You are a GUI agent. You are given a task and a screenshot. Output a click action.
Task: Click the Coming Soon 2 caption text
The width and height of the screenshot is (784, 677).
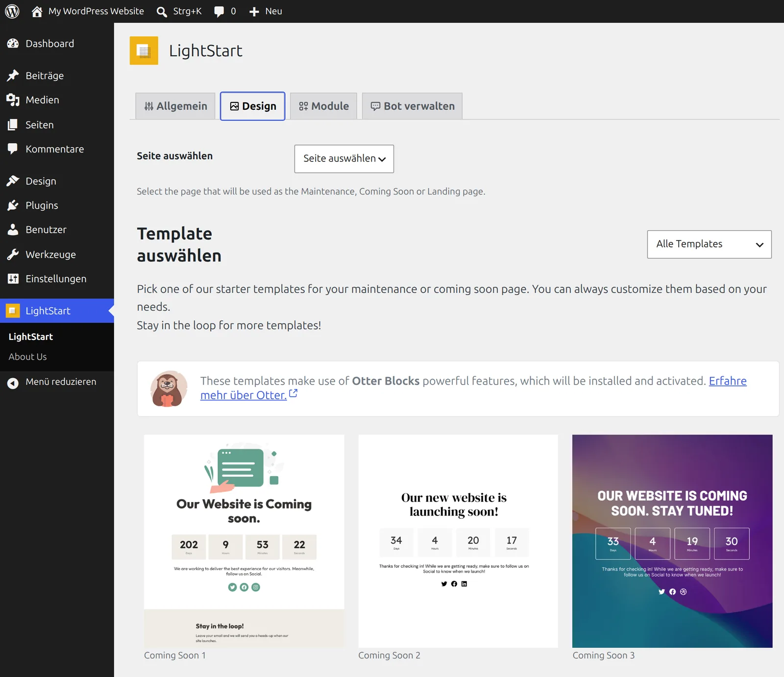tap(389, 655)
